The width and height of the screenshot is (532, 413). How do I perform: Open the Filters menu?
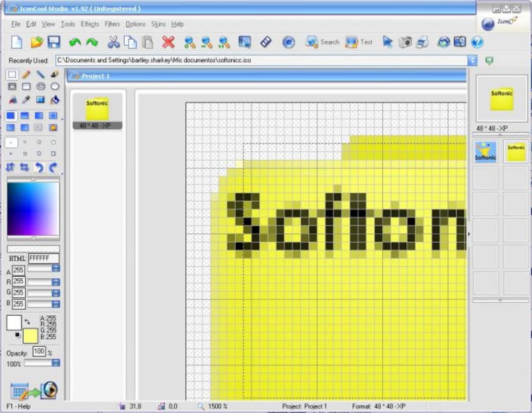112,24
